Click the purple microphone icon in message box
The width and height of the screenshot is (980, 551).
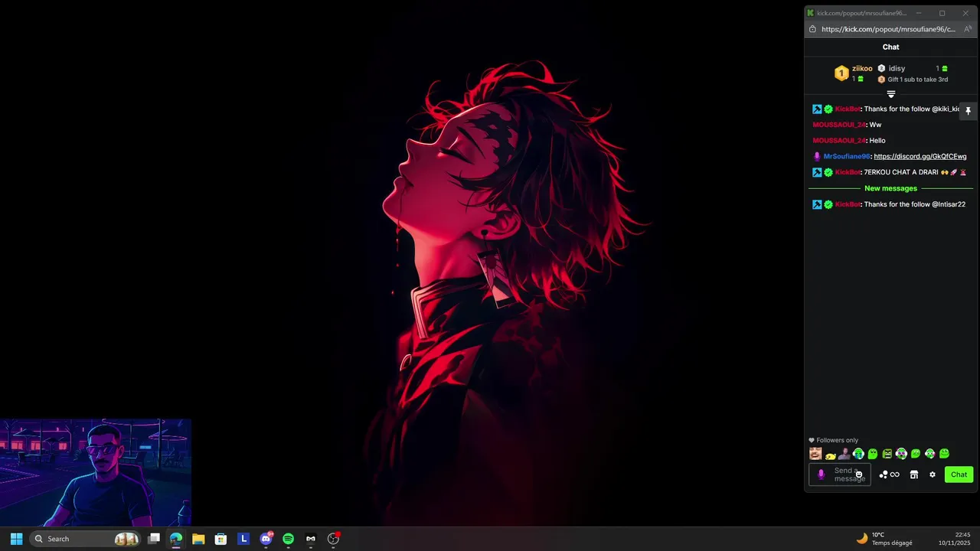[x=822, y=474]
